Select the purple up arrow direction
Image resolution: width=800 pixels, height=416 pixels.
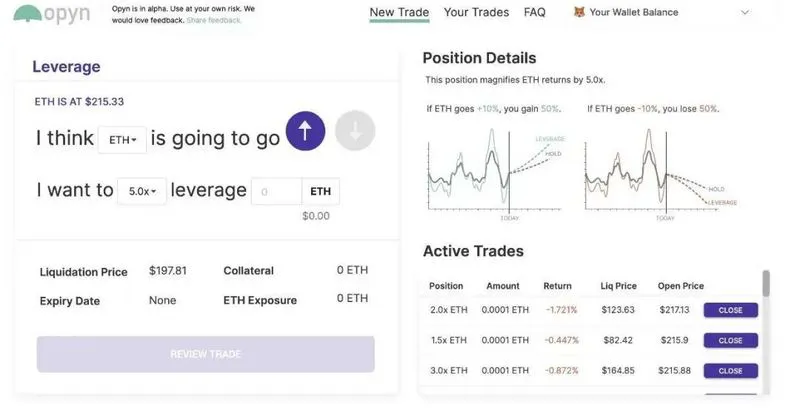305,130
